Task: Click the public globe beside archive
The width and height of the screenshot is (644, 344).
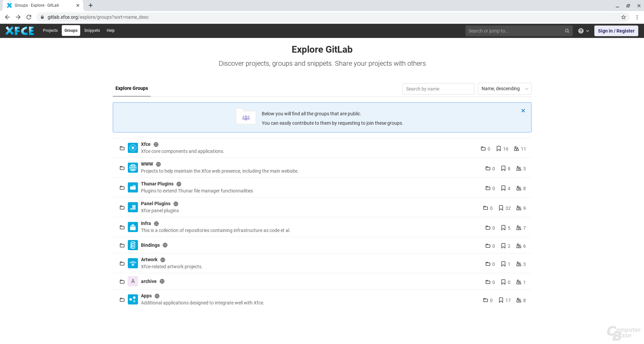Action: click(x=162, y=281)
